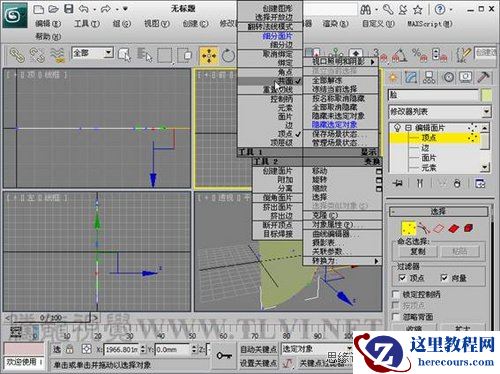Toggle the 向量 filter checkbox
The image size is (500, 374).
coord(444,278)
